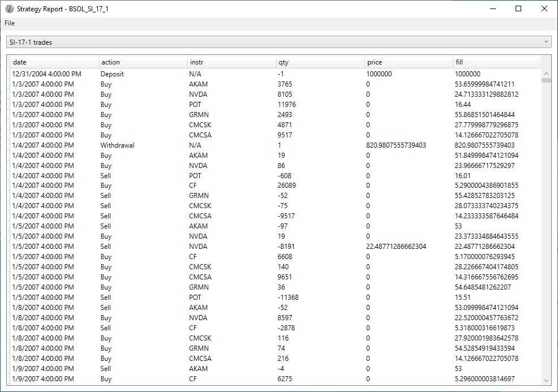Click qty cell 6608
The image size is (558, 392).
pyautogui.click(x=285, y=256)
